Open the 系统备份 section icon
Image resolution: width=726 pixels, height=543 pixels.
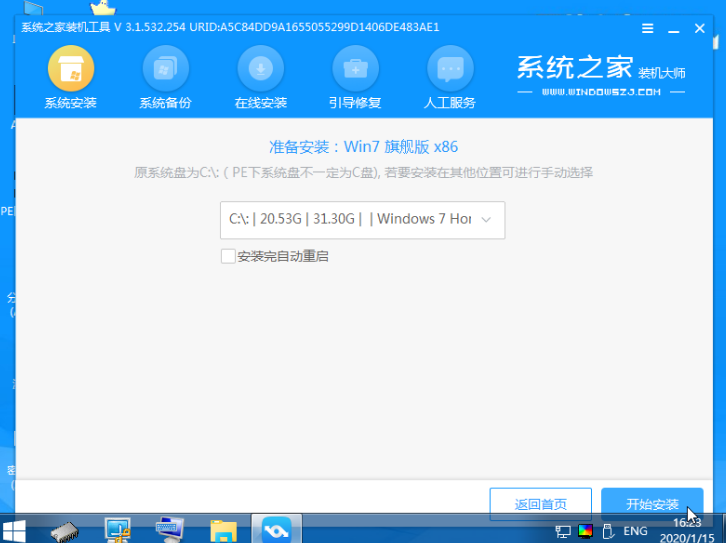[166, 69]
